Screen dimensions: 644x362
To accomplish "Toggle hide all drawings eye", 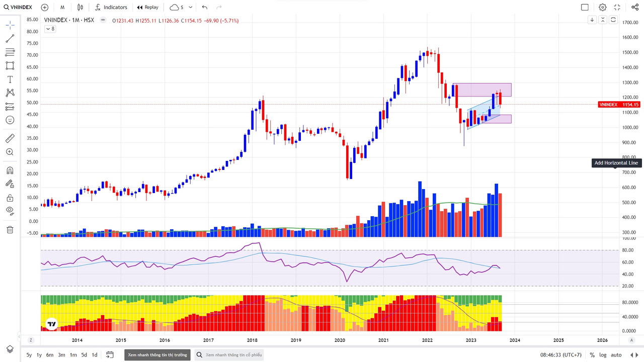I will pos(10,211).
